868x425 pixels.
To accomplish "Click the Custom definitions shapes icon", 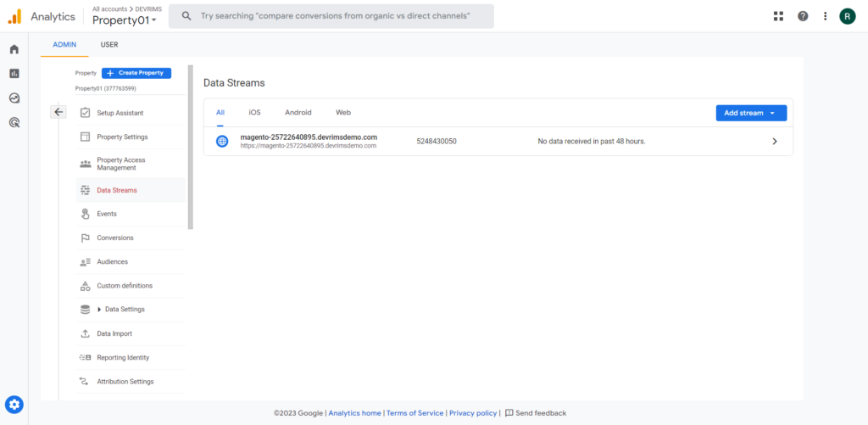I will pyautogui.click(x=86, y=286).
